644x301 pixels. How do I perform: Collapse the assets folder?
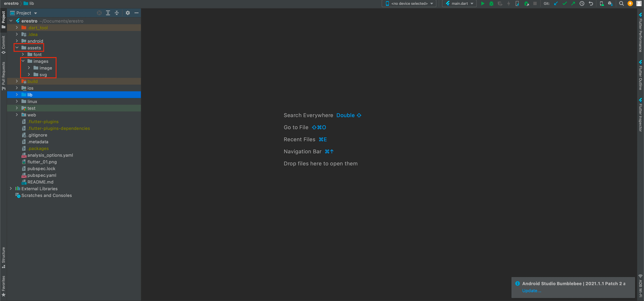pos(17,48)
